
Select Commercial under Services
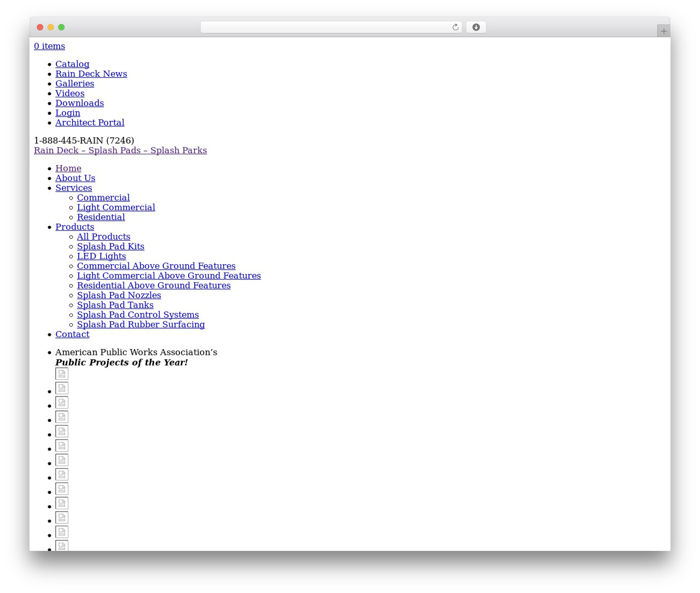103,198
